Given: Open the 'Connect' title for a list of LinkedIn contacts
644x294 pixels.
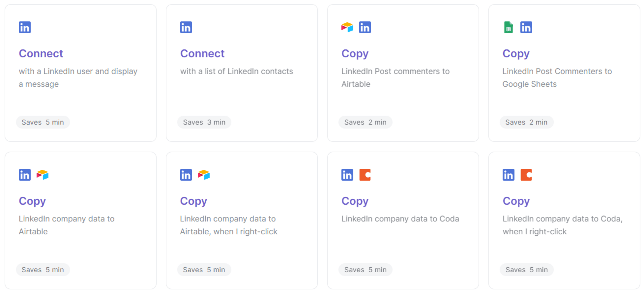Looking at the screenshot, I should coord(202,53).
